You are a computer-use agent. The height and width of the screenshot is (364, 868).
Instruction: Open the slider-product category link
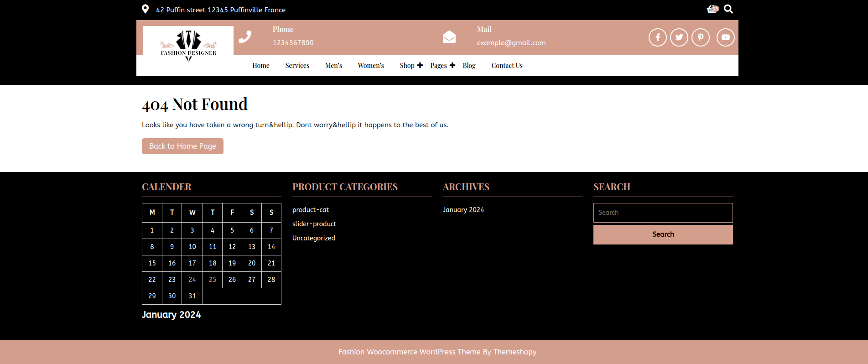314,224
